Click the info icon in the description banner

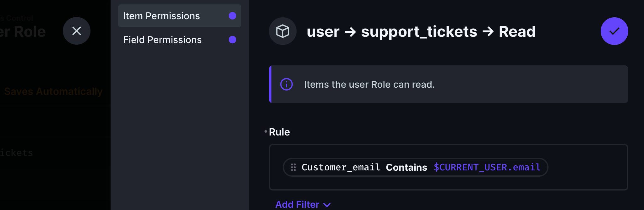point(286,84)
